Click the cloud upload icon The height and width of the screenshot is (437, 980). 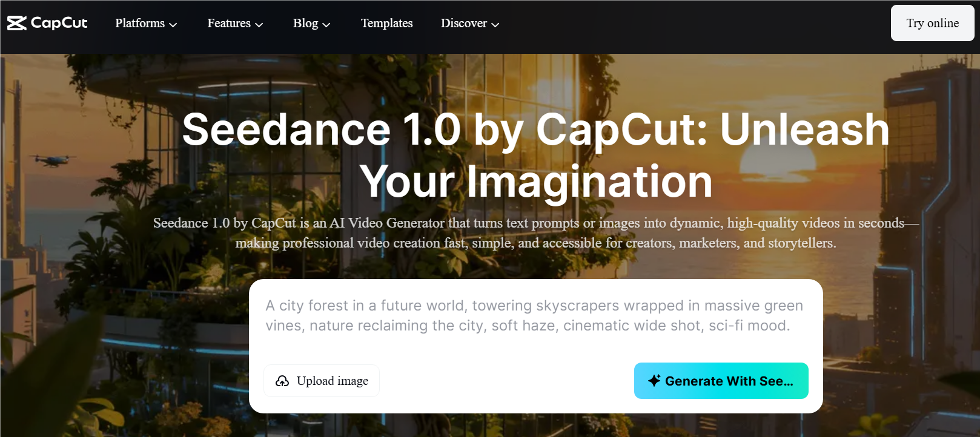pyautogui.click(x=282, y=381)
